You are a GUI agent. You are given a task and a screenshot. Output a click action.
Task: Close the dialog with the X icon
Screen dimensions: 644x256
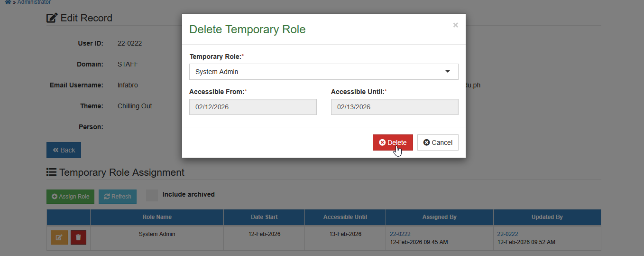pyautogui.click(x=456, y=25)
